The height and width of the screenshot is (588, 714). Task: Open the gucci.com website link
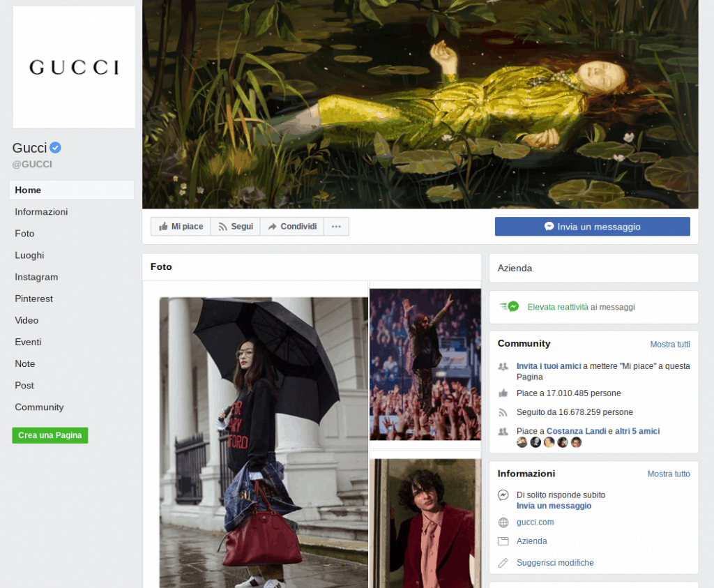pos(535,522)
